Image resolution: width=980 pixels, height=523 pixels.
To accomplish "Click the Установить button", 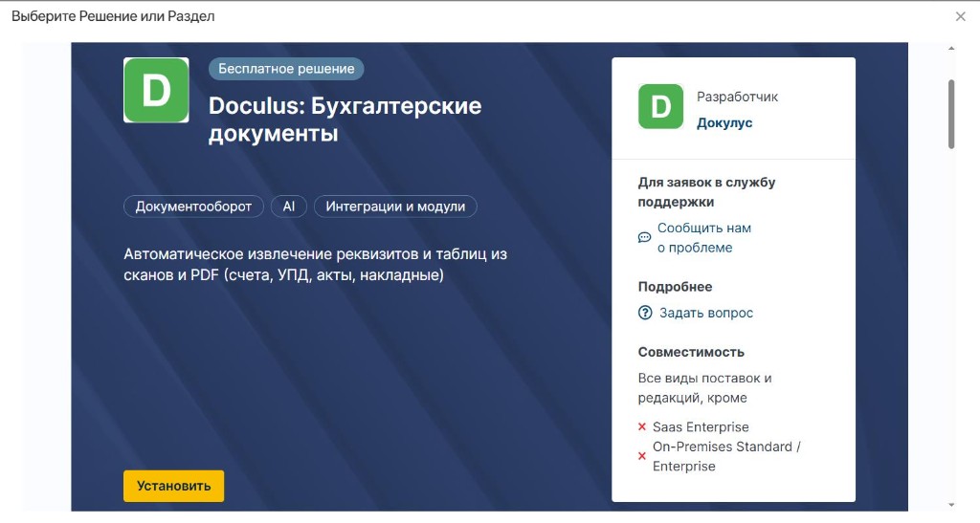I will point(174,486).
